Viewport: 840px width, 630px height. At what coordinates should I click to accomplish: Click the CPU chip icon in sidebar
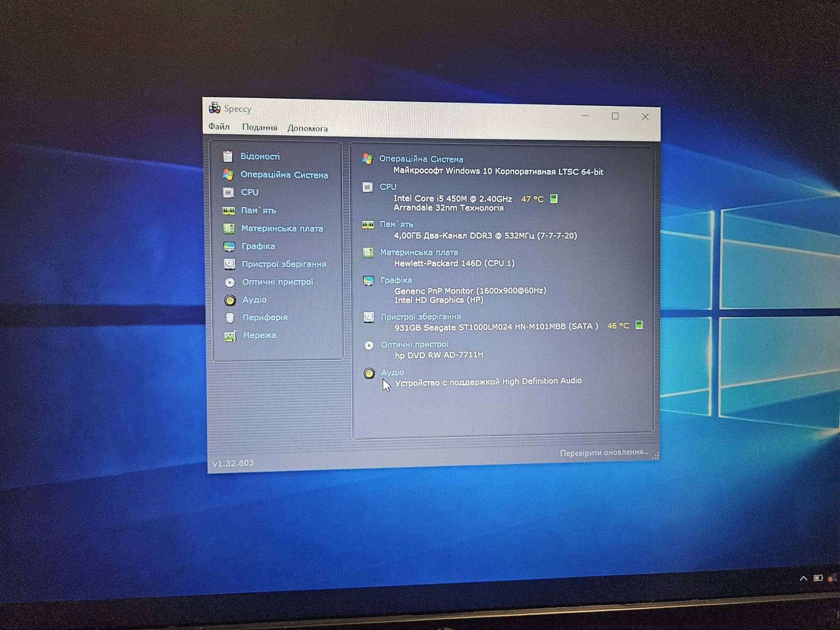(x=228, y=192)
